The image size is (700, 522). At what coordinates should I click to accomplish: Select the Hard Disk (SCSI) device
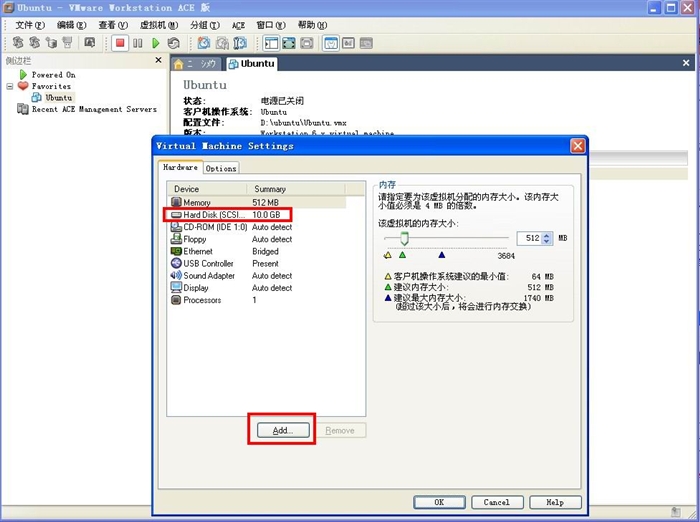point(228,215)
